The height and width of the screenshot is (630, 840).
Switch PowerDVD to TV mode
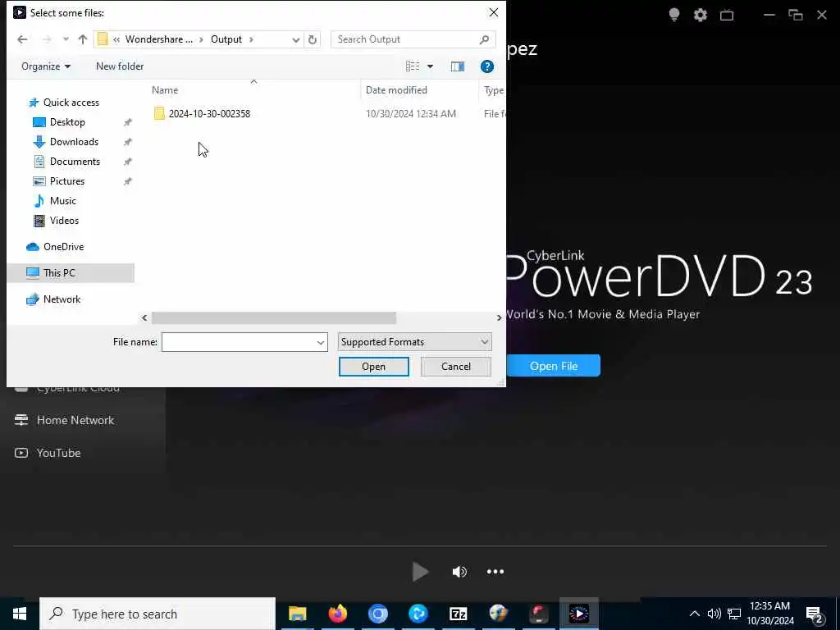(x=727, y=15)
